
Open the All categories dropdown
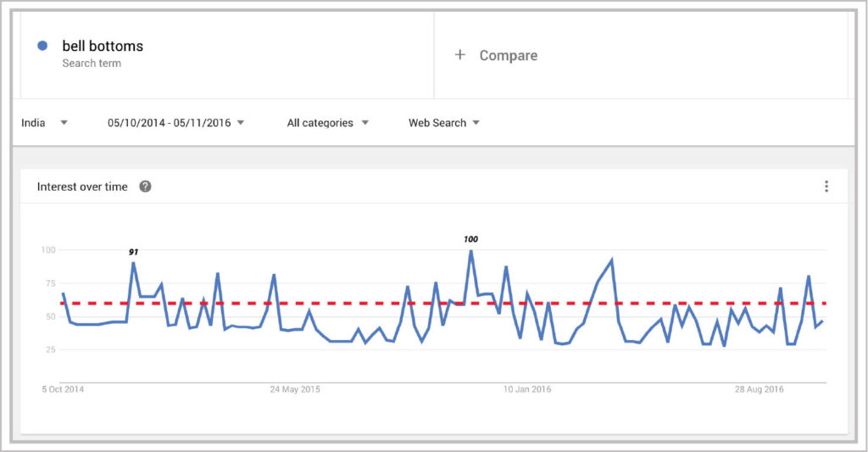(327, 123)
